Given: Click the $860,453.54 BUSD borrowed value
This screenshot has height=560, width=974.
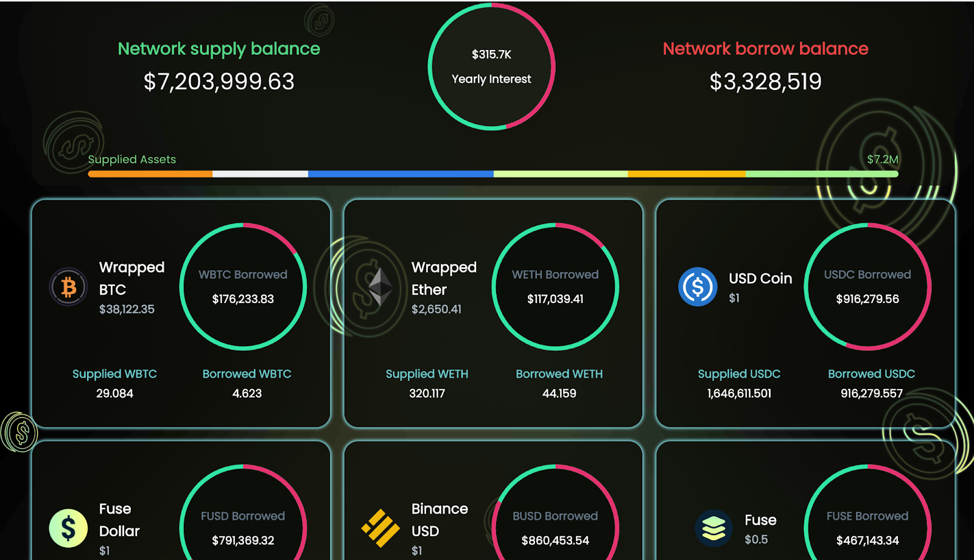Looking at the screenshot, I should tap(555, 541).
